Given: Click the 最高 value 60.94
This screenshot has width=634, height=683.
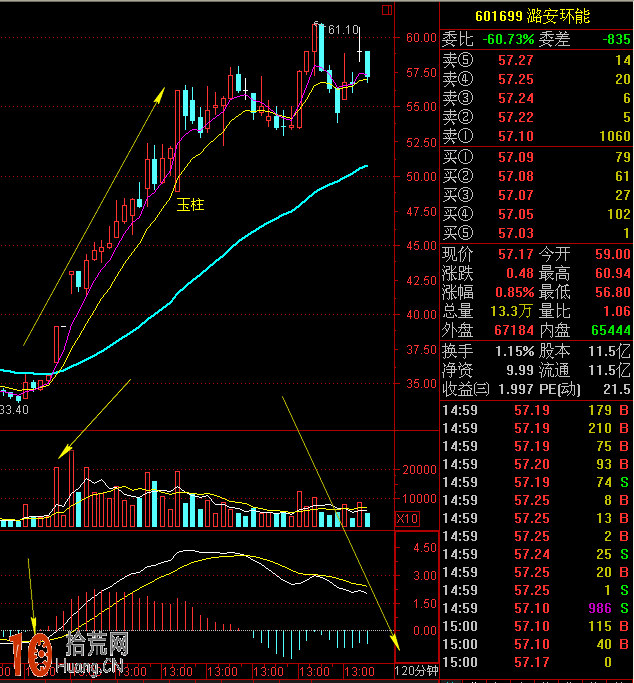Looking at the screenshot, I should point(613,273).
